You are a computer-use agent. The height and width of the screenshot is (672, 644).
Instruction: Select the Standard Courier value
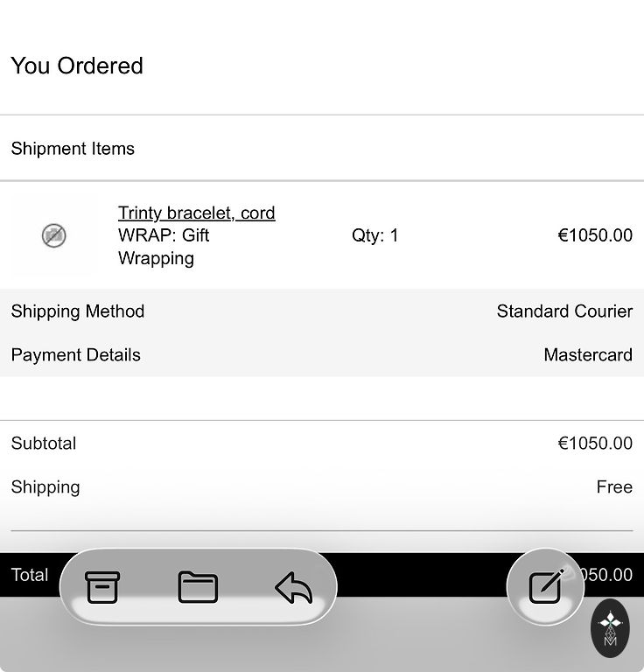pos(564,311)
